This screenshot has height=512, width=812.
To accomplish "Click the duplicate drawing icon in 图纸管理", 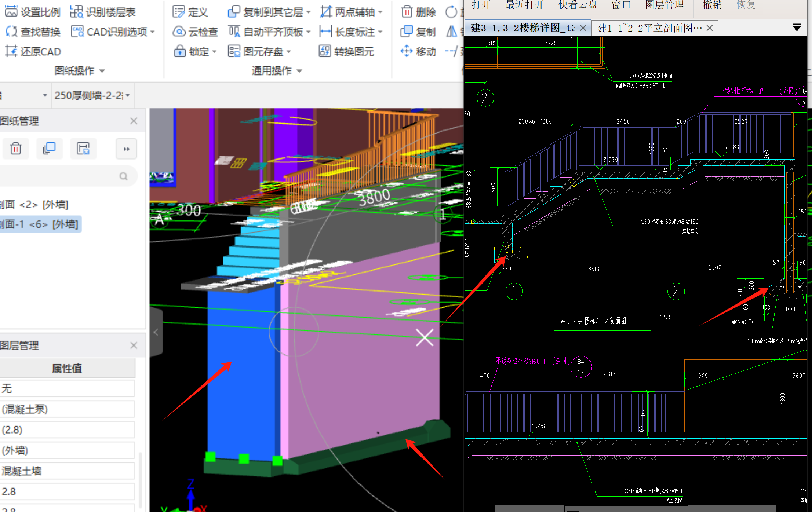I will (x=49, y=149).
